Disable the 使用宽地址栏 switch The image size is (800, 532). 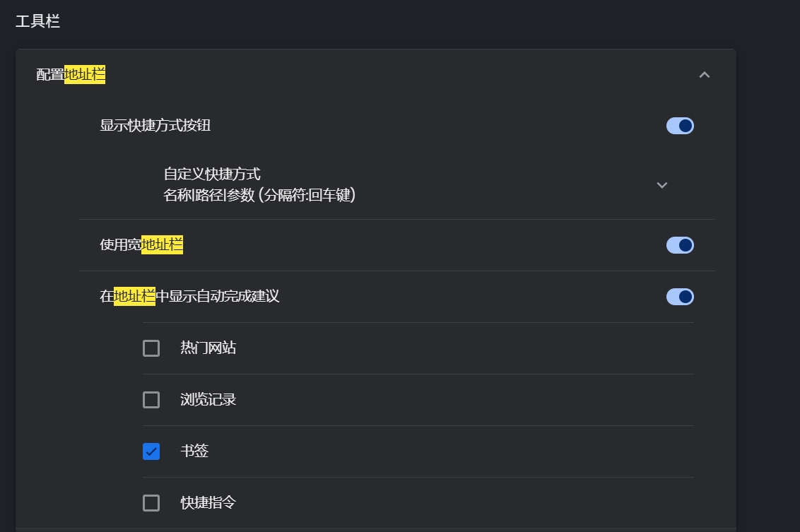680,245
